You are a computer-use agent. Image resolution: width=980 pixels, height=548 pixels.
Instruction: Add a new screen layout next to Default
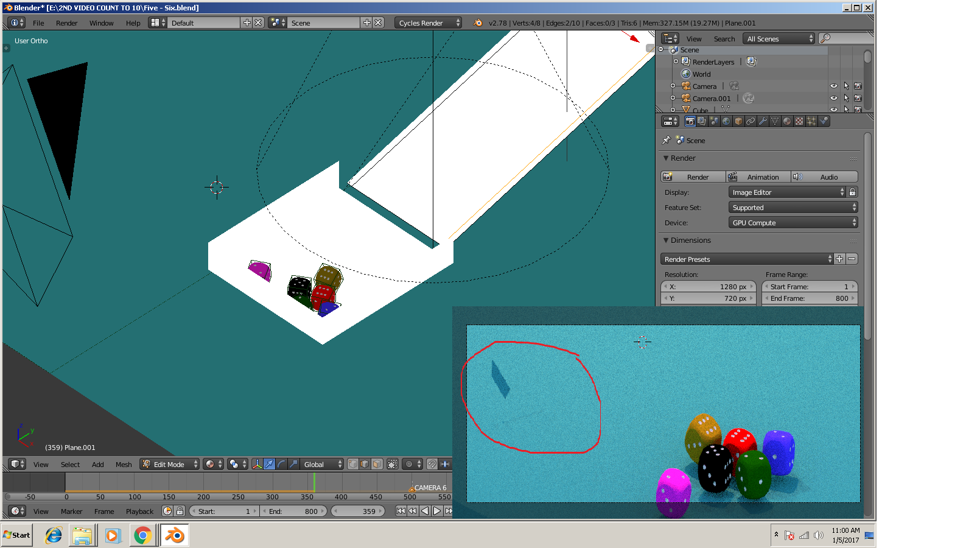247,23
